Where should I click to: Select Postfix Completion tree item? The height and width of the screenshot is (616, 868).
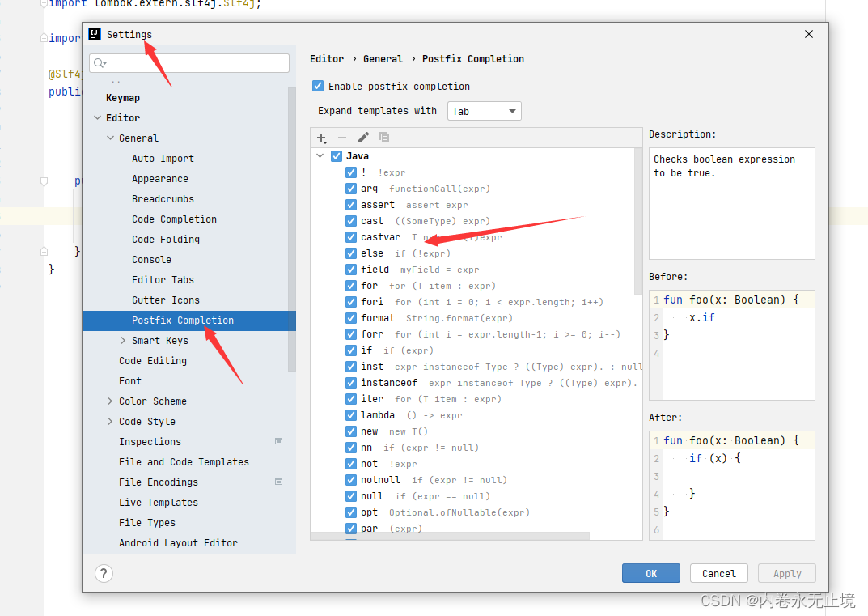[189, 321]
